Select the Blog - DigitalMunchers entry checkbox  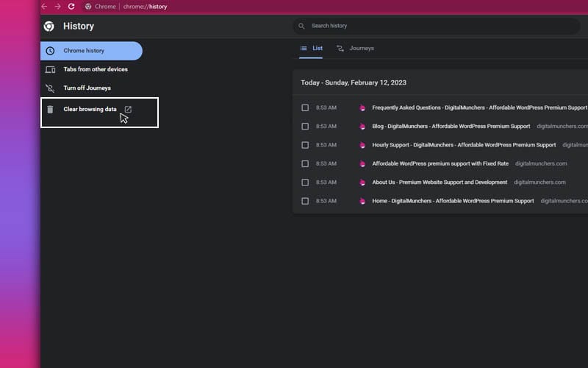305,127
